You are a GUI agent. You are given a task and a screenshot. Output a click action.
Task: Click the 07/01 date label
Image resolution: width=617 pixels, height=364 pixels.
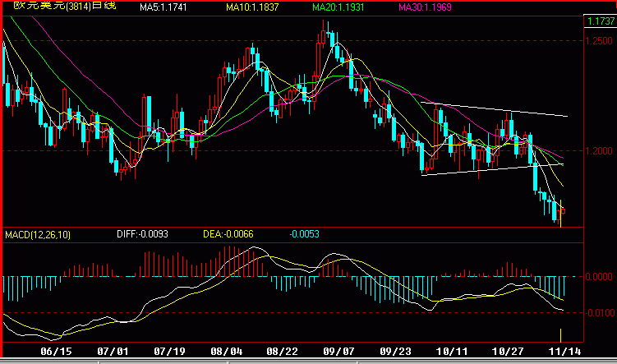(113, 352)
